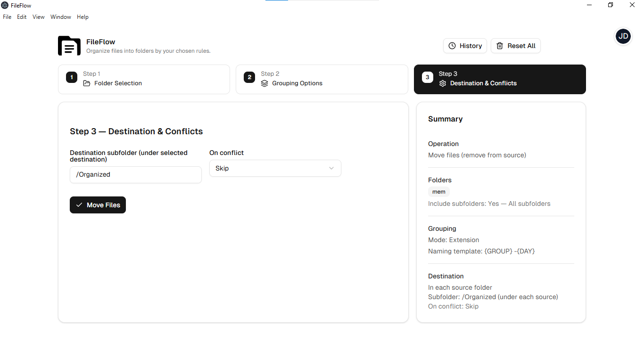Click the 'On conflict' field label
The height and width of the screenshot is (342, 644).
pyautogui.click(x=227, y=153)
